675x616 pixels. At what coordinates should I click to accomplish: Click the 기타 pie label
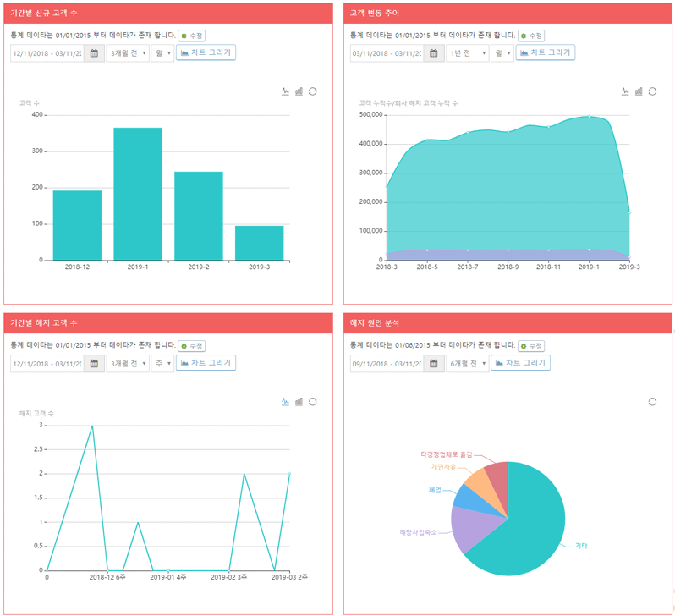pos(581,546)
